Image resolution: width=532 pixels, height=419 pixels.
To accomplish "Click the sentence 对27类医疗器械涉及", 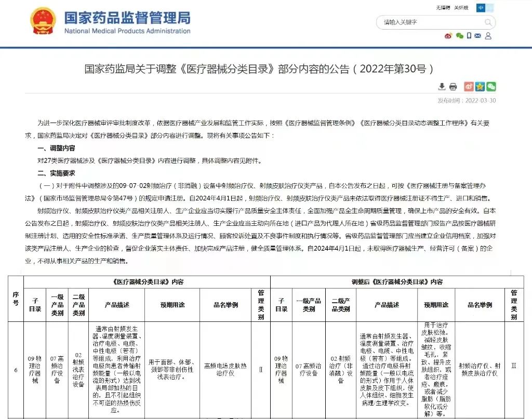I will [x=150, y=160].
